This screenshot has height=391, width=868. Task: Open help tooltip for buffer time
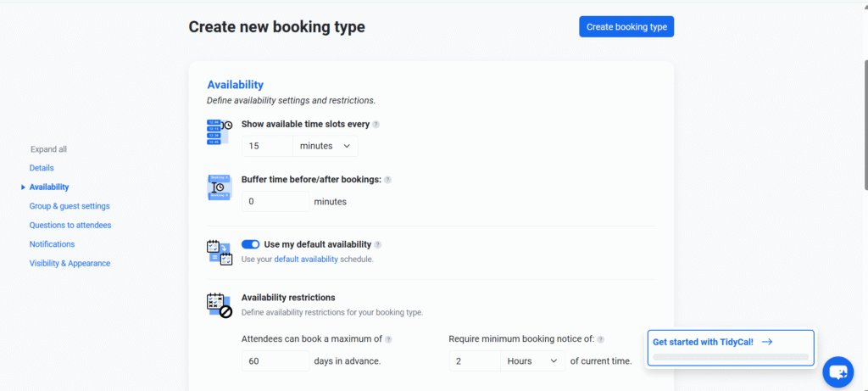pyautogui.click(x=387, y=180)
